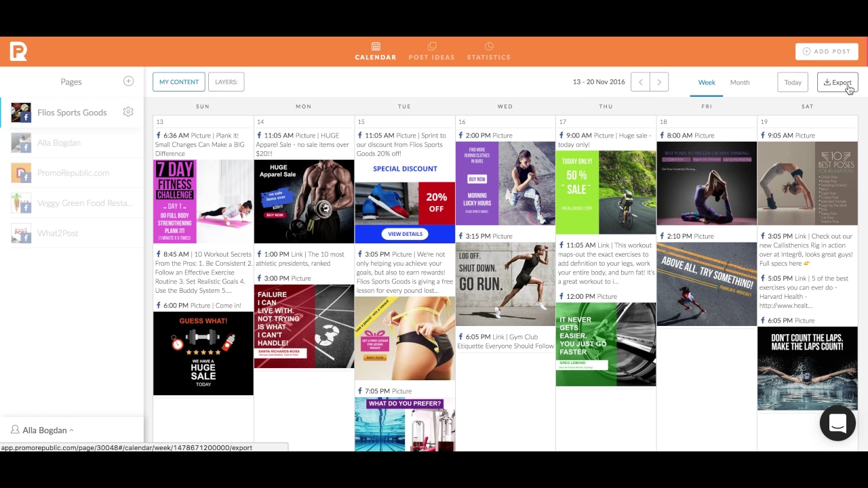Open the chat support widget
The height and width of the screenshot is (488, 868).
point(837,423)
